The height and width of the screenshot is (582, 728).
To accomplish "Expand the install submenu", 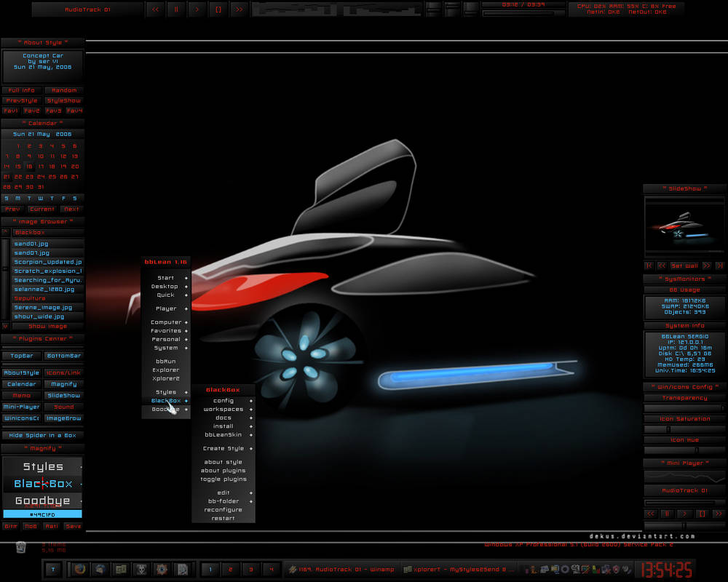I will 223,426.
